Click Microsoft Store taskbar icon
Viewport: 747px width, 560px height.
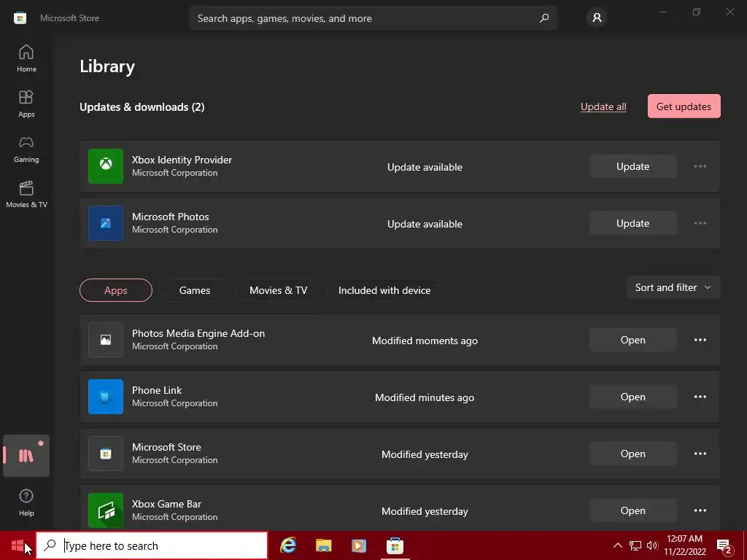(x=395, y=545)
